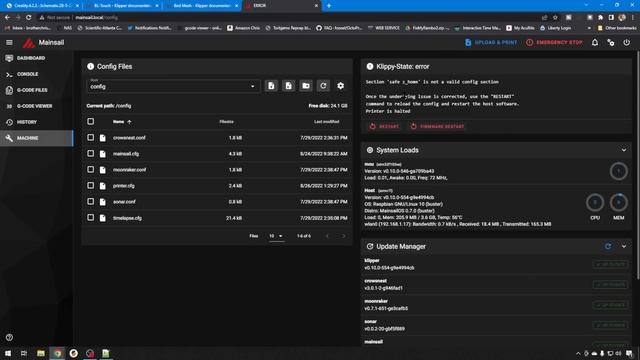Click the upload file icon in Config Files
Viewport: 640px width, 360px height.
271,86
